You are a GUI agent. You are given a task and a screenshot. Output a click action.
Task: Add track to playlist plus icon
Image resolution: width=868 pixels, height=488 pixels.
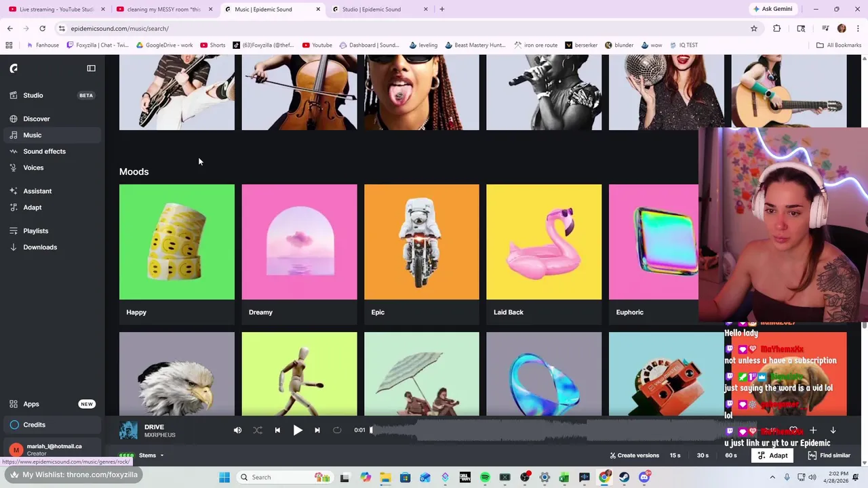coord(813,430)
